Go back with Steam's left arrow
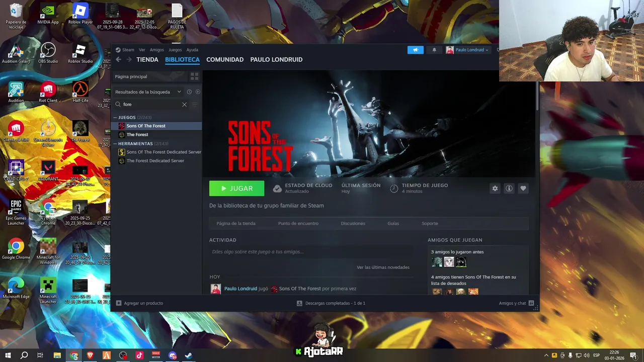This screenshot has height=362, width=644. point(118,59)
